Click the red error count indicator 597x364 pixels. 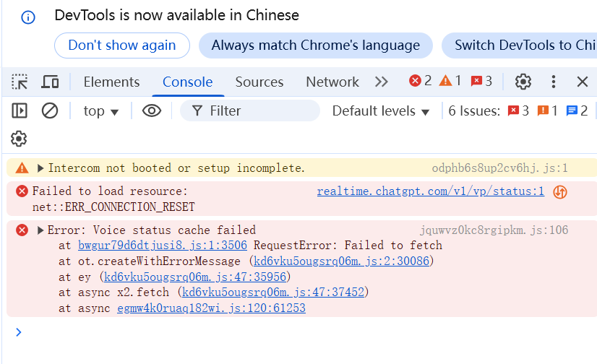pyautogui.click(x=421, y=81)
